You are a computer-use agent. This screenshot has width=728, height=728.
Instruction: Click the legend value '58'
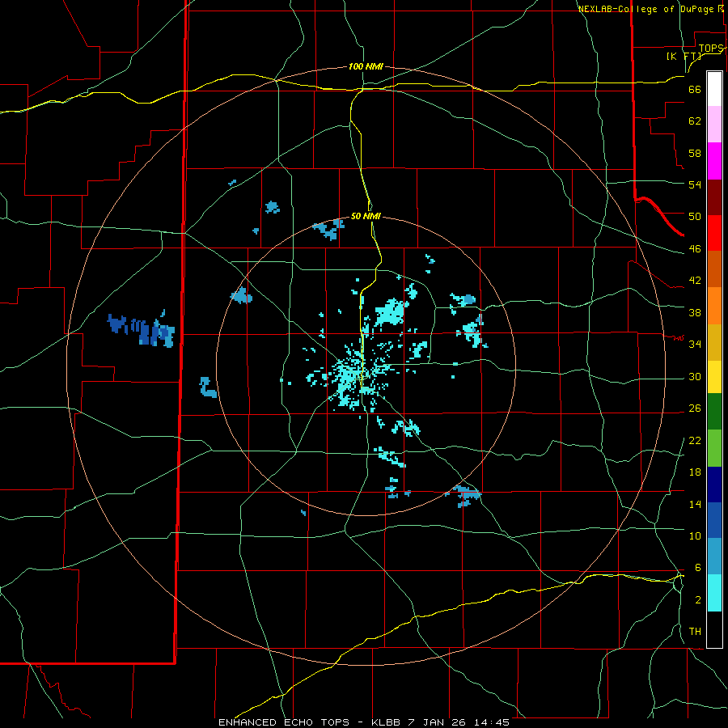pos(695,153)
